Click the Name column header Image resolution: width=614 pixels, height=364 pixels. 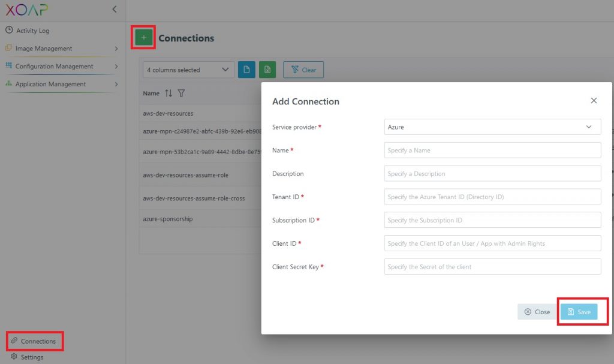[x=151, y=94]
